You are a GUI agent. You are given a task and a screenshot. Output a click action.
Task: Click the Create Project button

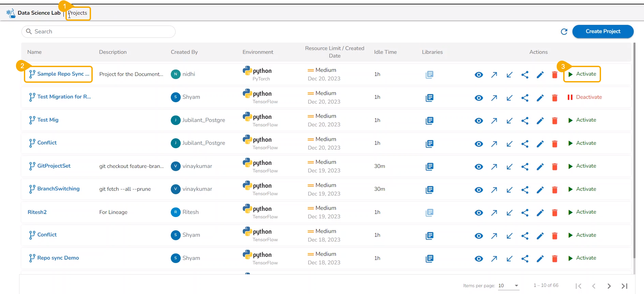[x=602, y=31]
